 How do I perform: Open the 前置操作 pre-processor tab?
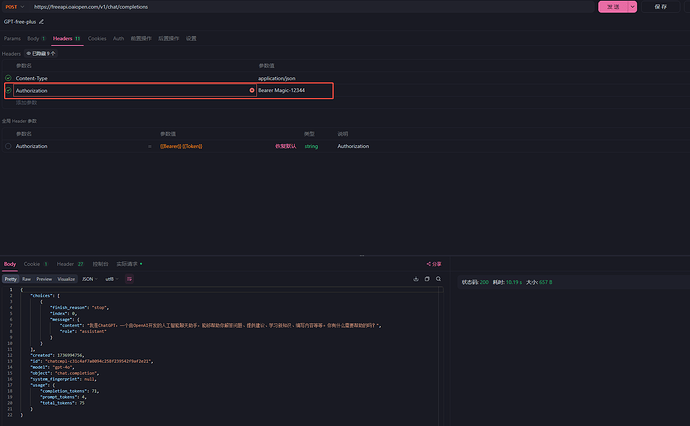pos(141,38)
